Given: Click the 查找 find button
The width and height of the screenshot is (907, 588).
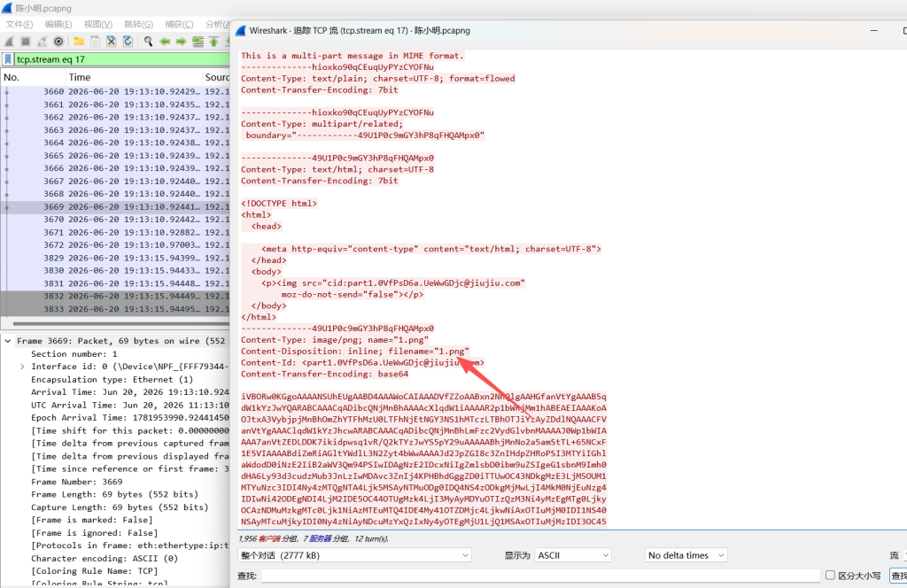Looking at the screenshot, I should point(898,576).
